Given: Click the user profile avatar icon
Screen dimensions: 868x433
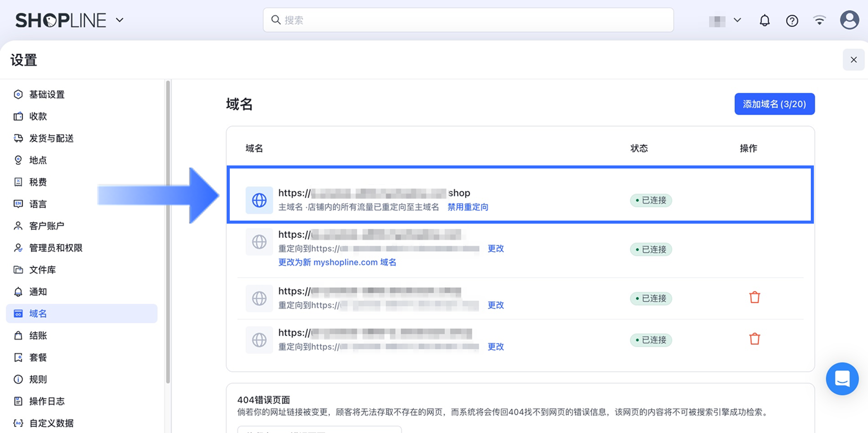Looking at the screenshot, I should [849, 20].
